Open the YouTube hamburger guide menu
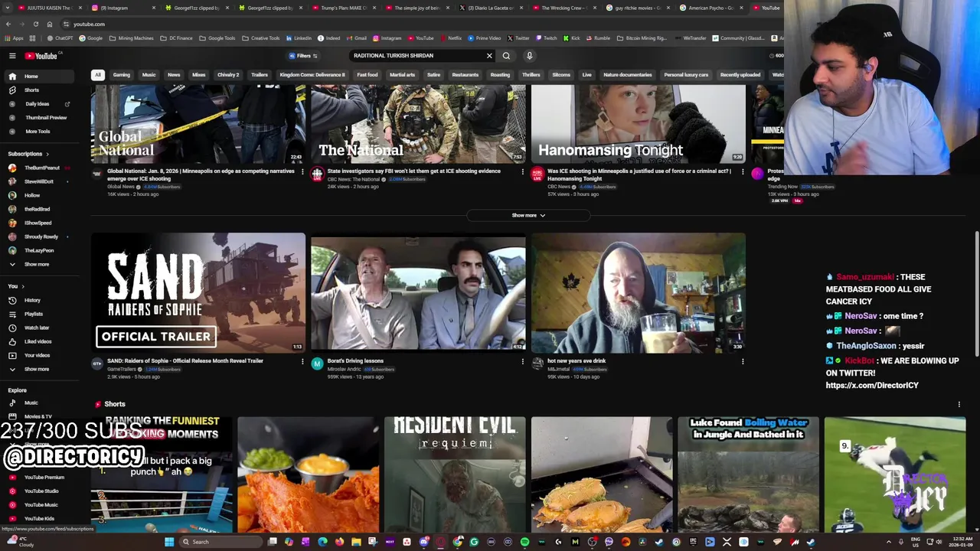This screenshot has height=551, width=980. pos(12,56)
